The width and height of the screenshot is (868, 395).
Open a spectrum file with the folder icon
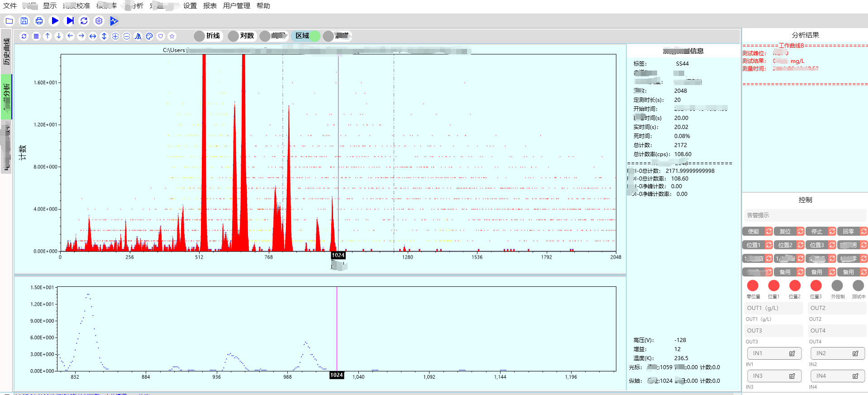(9, 21)
